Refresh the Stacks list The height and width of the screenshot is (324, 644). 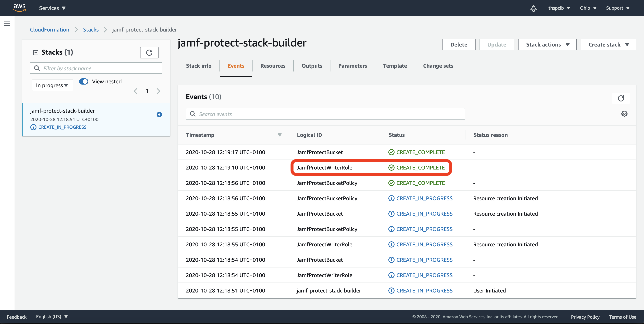tap(149, 53)
